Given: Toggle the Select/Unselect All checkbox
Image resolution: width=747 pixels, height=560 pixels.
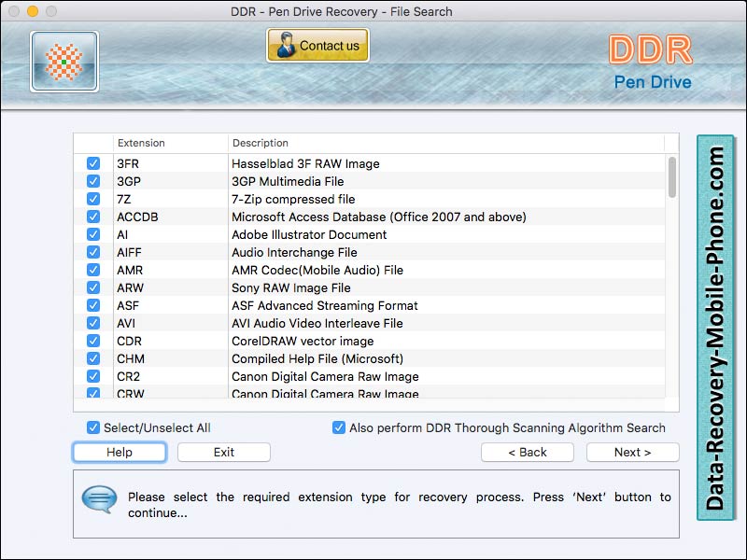Looking at the screenshot, I should [93, 427].
